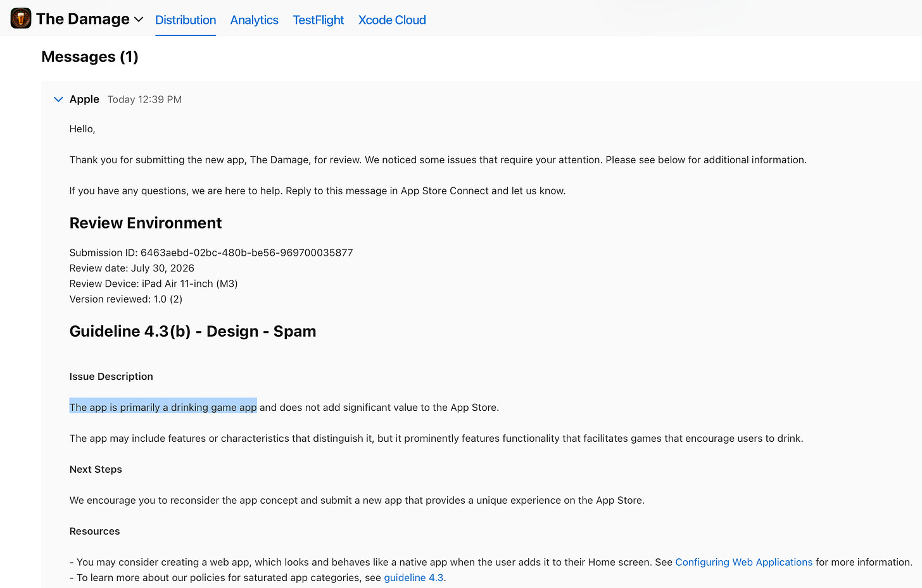Click Guideline 4.3(b) - Design - Spam heading
This screenshot has height=588, width=922.
pos(193,332)
